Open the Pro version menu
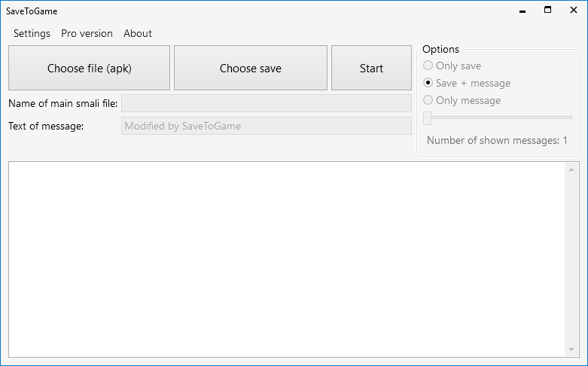 pyautogui.click(x=87, y=33)
